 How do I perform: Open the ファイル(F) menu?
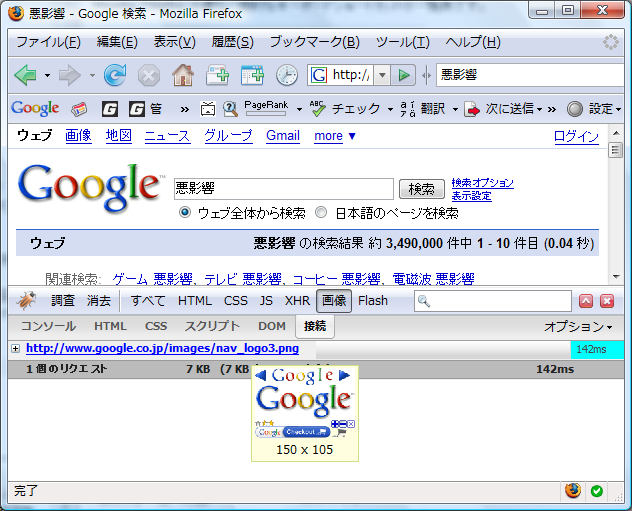tap(48, 42)
